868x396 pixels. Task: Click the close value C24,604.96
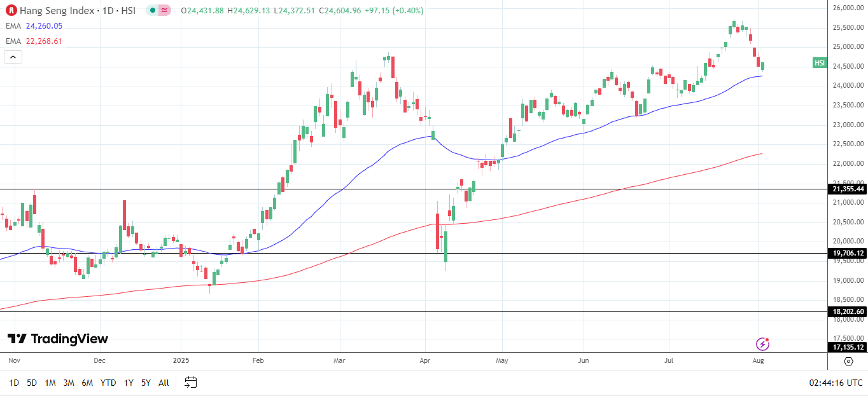click(x=340, y=11)
